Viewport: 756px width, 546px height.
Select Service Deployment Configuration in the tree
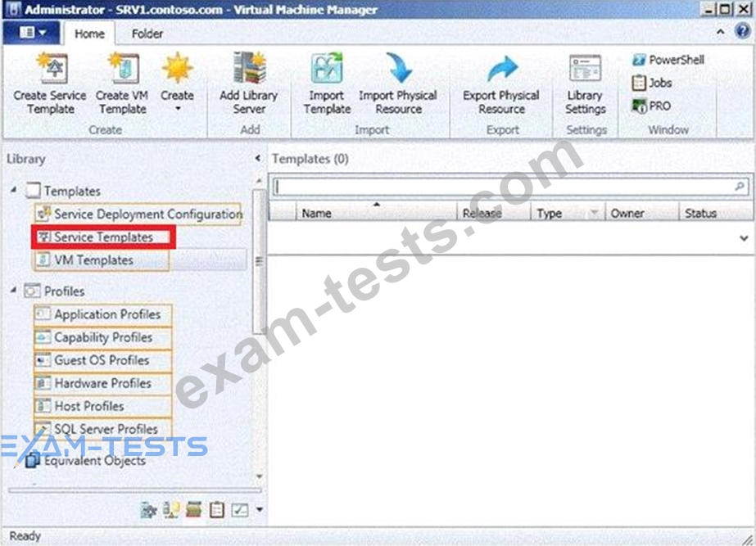tap(139, 214)
